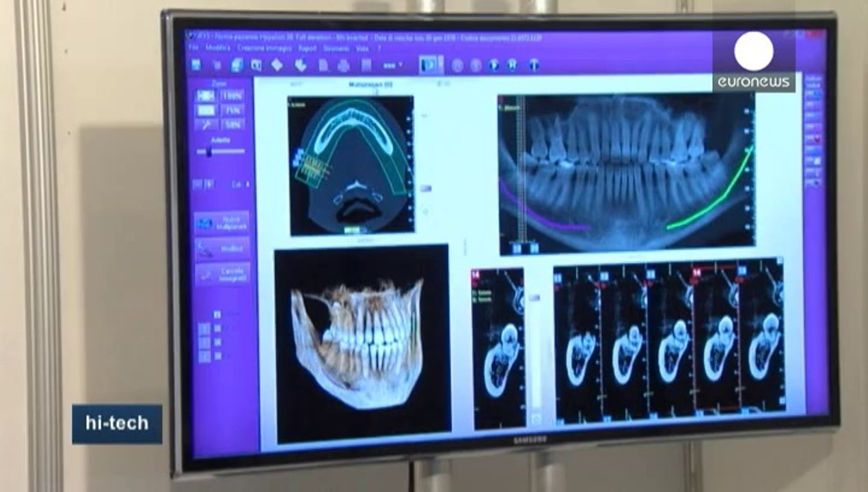
Task: Open the File menu
Action: coord(193,49)
